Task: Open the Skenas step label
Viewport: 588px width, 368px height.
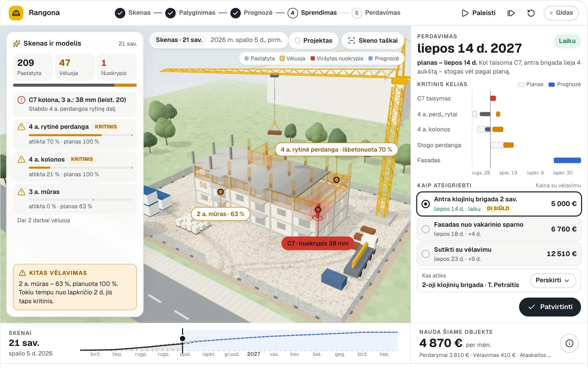Action: (x=140, y=13)
